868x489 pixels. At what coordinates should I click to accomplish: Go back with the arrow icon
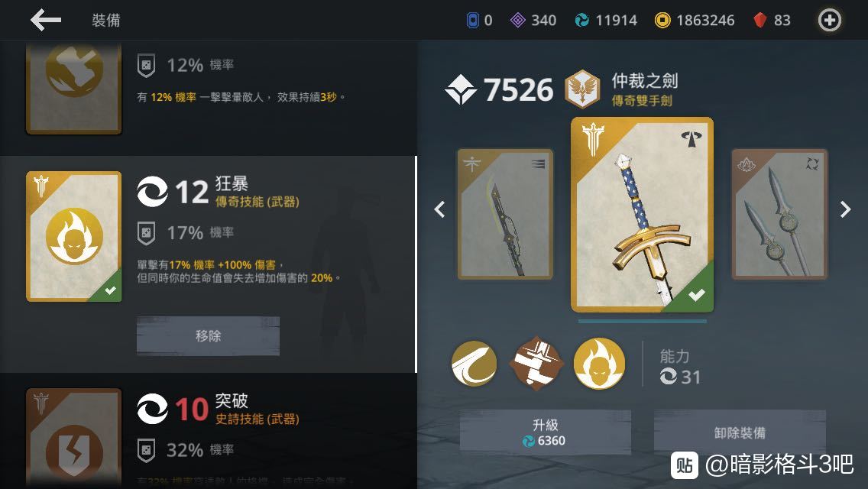(45, 21)
